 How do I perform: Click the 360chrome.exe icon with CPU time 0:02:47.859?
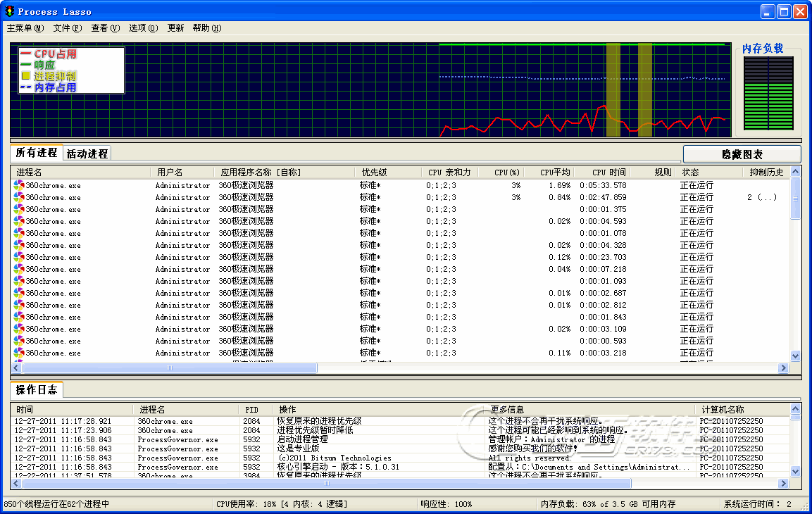[19, 197]
